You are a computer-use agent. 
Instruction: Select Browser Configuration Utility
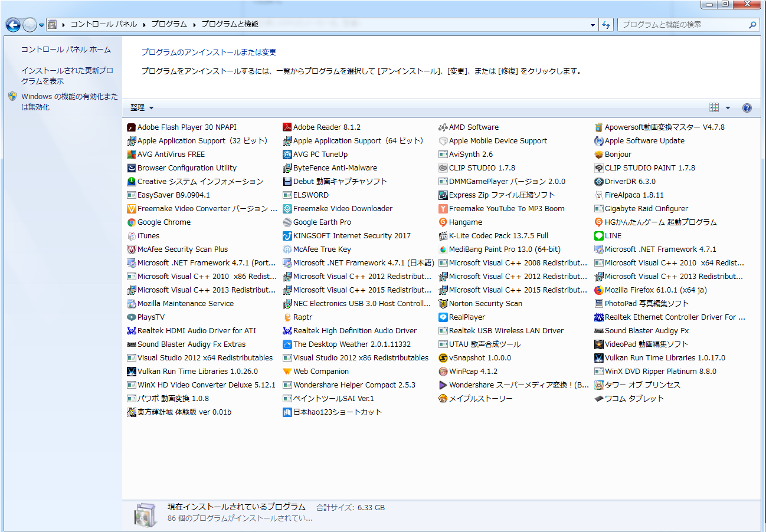tap(182, 168)
